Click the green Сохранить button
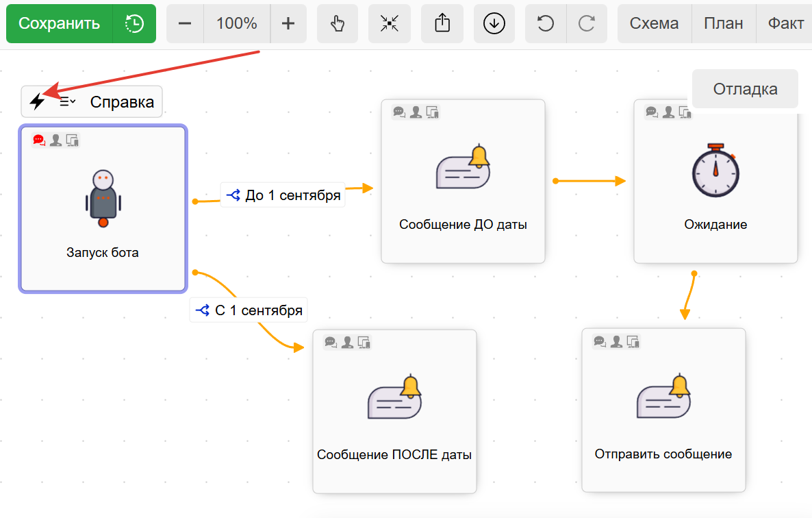 pos(59,23)
